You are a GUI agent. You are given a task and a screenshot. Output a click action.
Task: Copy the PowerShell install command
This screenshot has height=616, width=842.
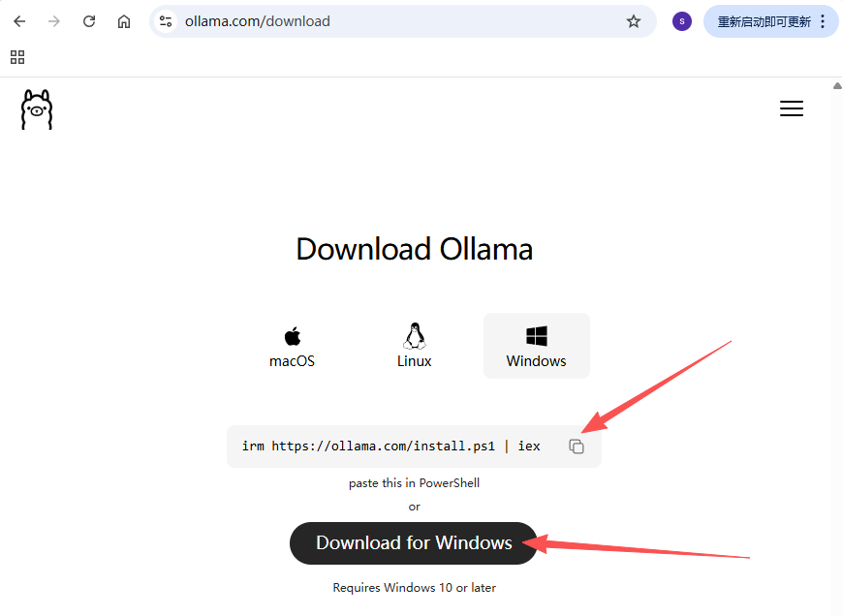pyautogui.click(x=577, y=447)
